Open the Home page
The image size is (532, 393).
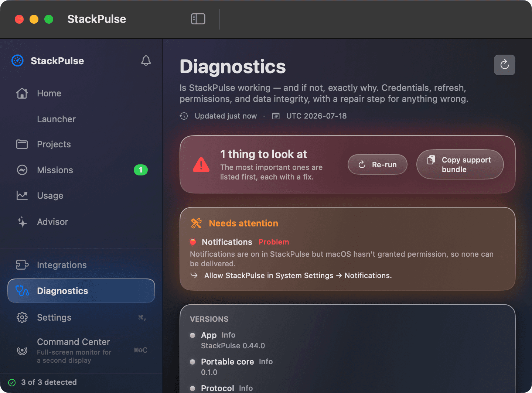pos(81,93)
